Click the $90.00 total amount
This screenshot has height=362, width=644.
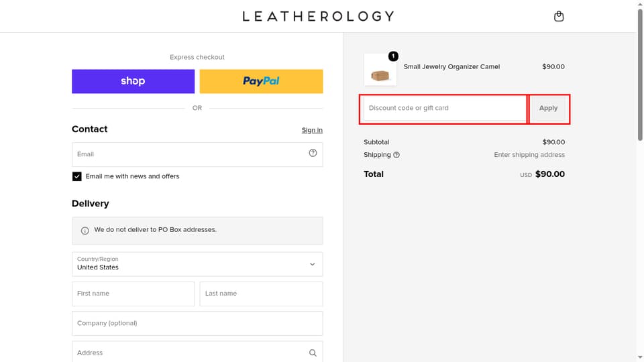[x=550, y=174]
